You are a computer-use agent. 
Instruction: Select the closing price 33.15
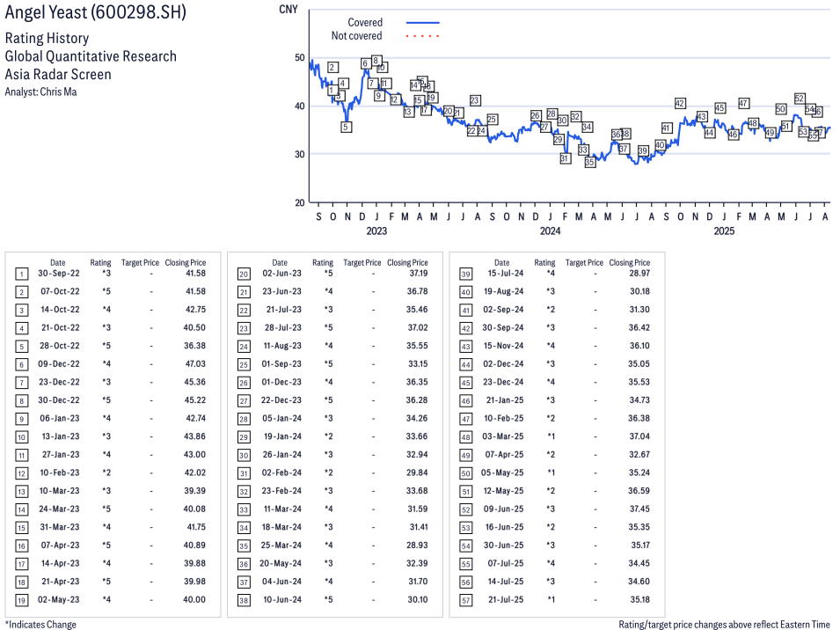tap(418, 363)
